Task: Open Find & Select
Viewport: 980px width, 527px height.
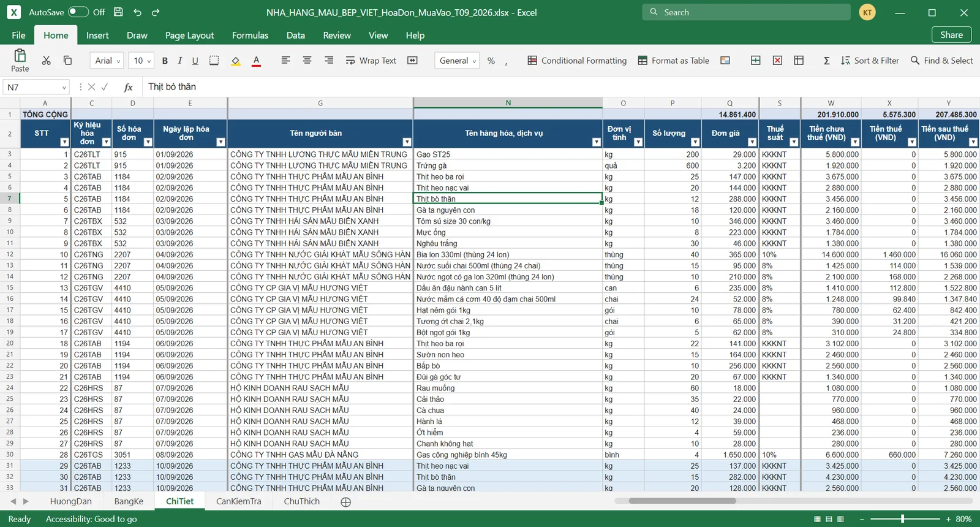Action: (941, 61)
